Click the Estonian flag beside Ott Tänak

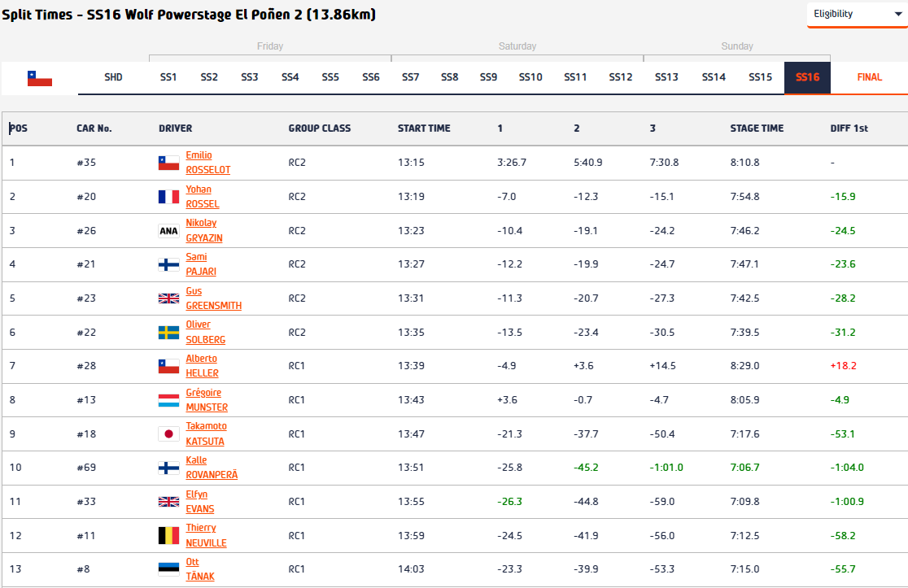click(168, 569)
